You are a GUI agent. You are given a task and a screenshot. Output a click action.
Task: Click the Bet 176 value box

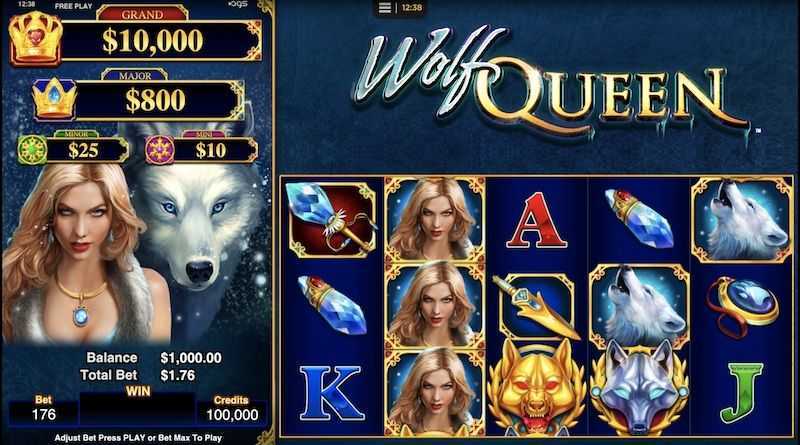coord(43,414)
